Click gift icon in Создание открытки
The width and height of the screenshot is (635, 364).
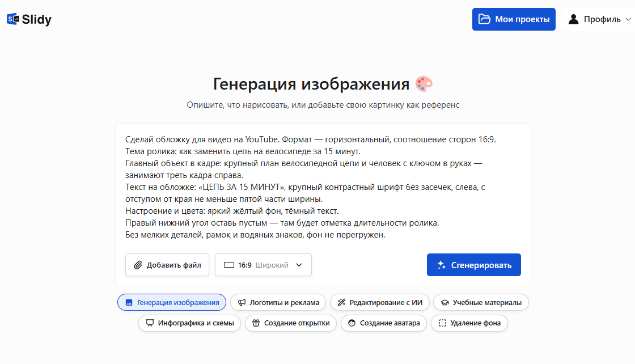pyautogui.click(x=256, y=323)
